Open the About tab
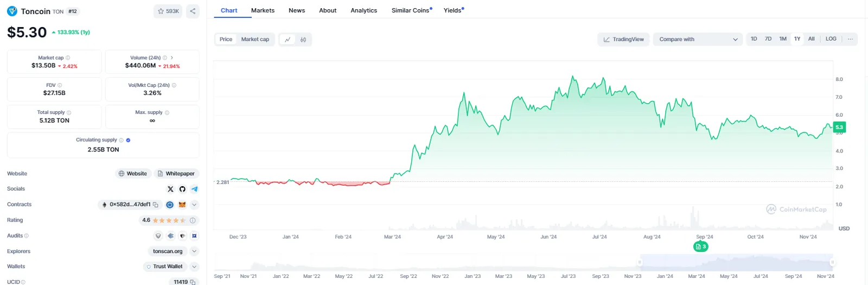Image resolution: width=868 pixels, height=285 pixels. pyautogui.click(x=328, y=10)
